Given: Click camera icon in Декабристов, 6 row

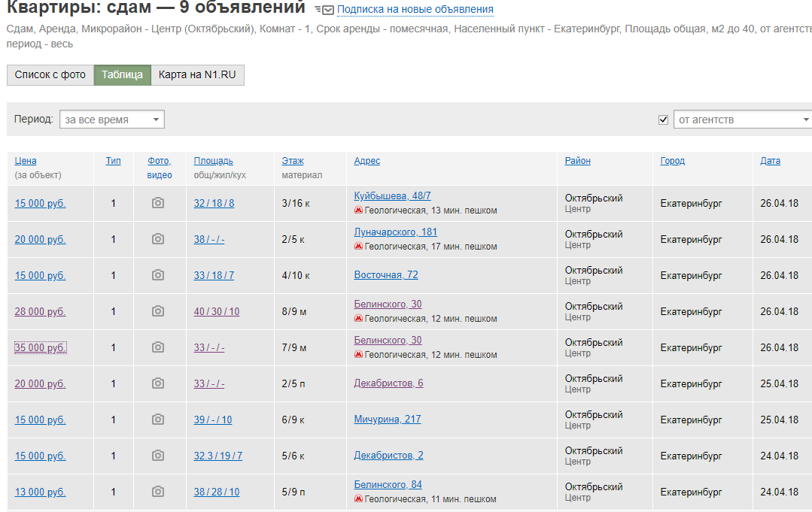Looking at the screenshot, I should tap(157, 383).
